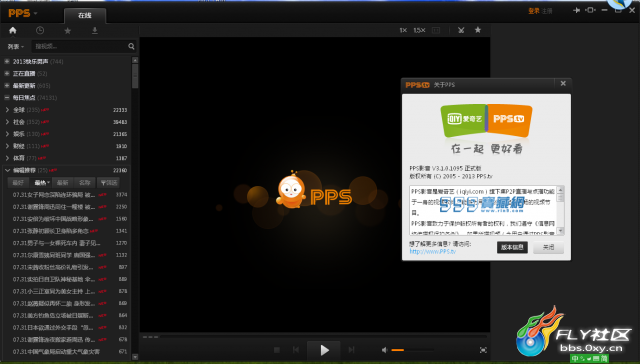The height and width of the screenshot is (364, 640).
Task: Open the 最热 sort dropdown
Action: click(42, 182)
